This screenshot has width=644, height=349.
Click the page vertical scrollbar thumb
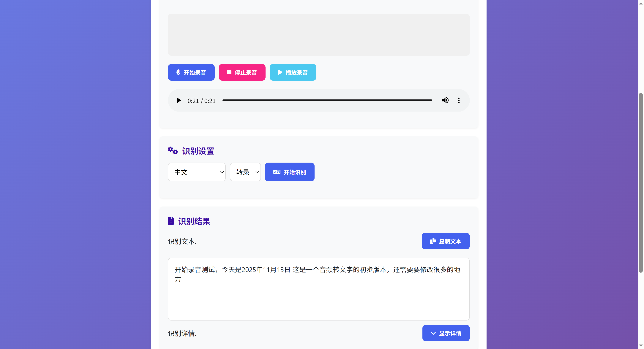(x=640, y=182)
